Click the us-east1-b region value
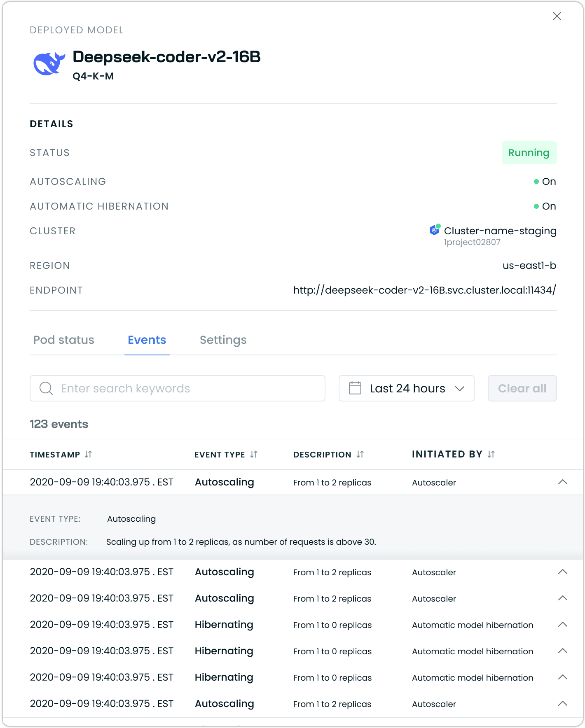Viewport: 585px width, 728px height. pyautogui.click(x=529, y=266)
